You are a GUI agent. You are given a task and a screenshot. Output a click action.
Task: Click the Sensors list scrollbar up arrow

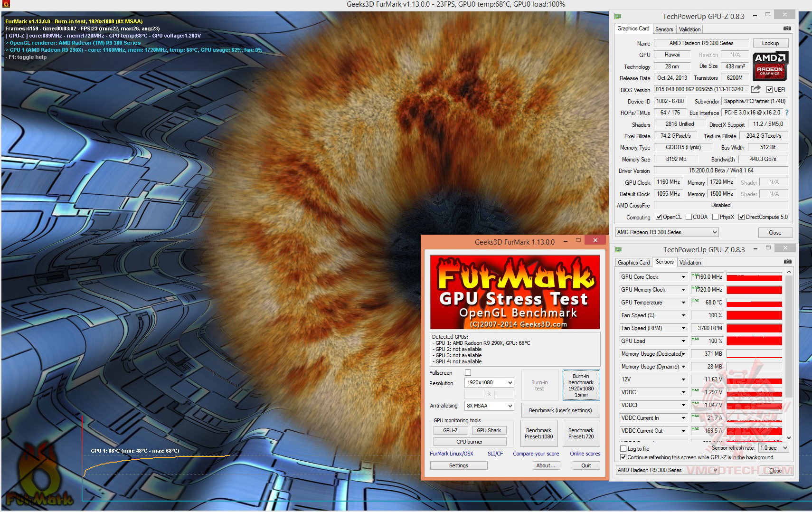click(789, 272)
